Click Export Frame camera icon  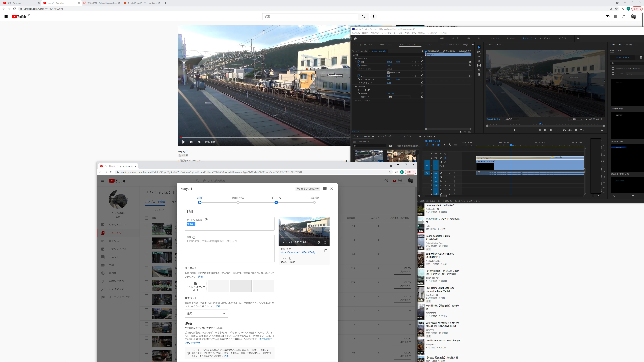pos(576,130)
